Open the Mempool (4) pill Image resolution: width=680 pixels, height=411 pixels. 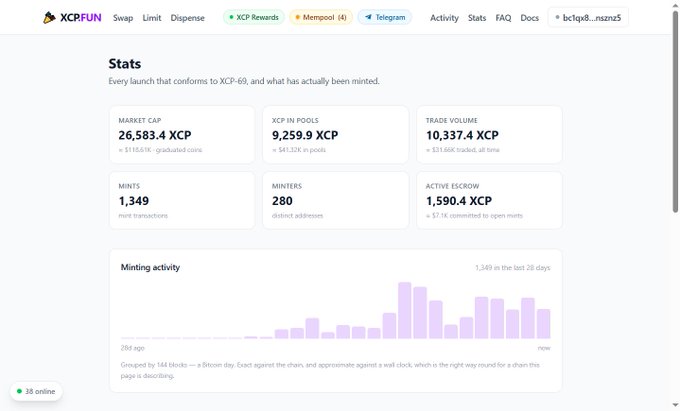tap(321, 17)
